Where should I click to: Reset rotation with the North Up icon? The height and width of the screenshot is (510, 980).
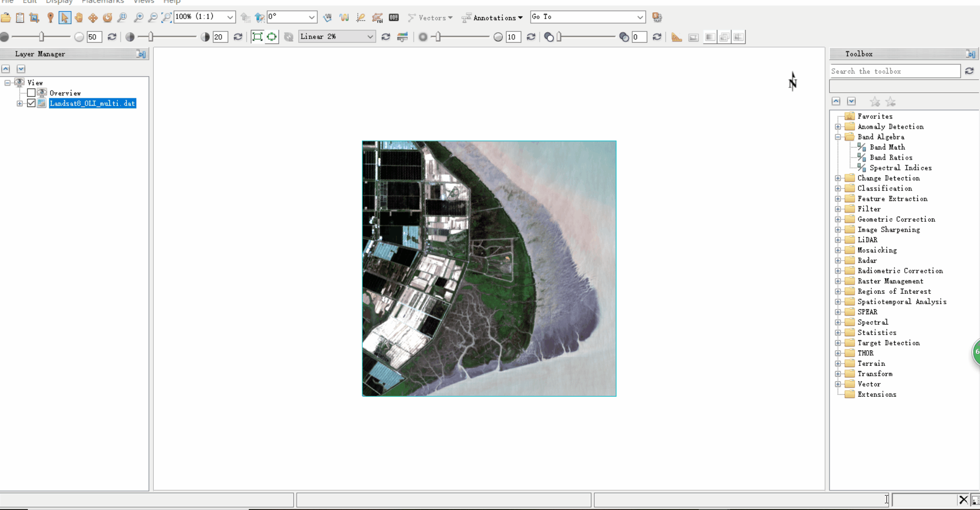click(x=260, y=17)
